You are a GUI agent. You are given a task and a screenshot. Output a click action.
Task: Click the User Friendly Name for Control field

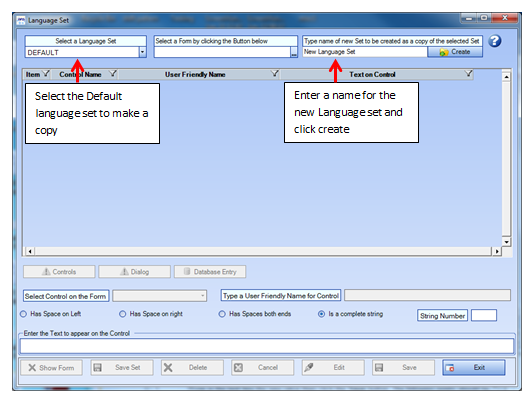click(428, 295)
